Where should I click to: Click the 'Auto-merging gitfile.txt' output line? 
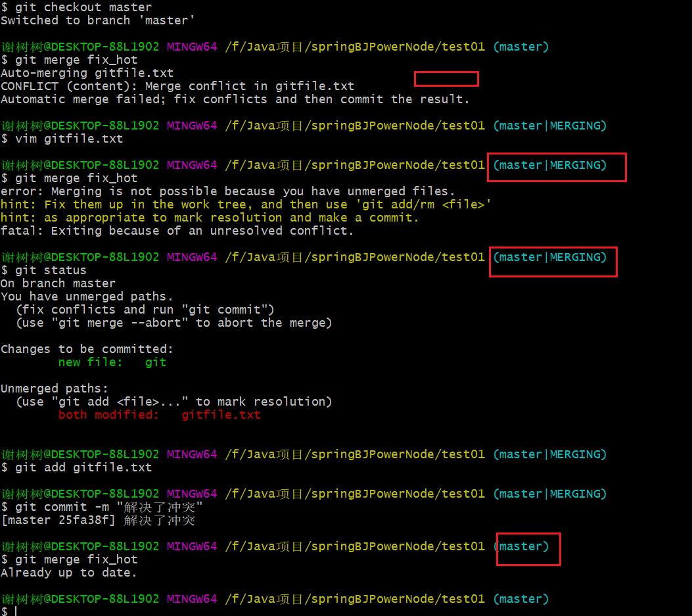[87, 73]
